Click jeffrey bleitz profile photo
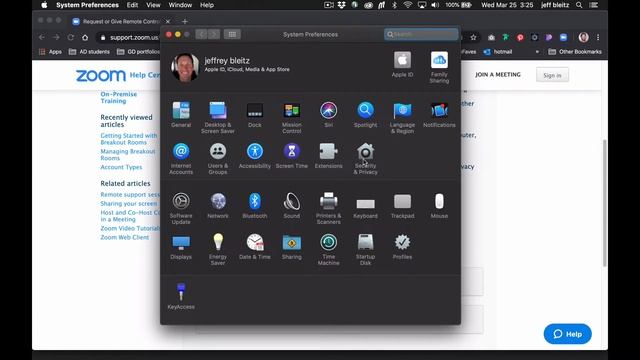 click(x=185, y=67)
